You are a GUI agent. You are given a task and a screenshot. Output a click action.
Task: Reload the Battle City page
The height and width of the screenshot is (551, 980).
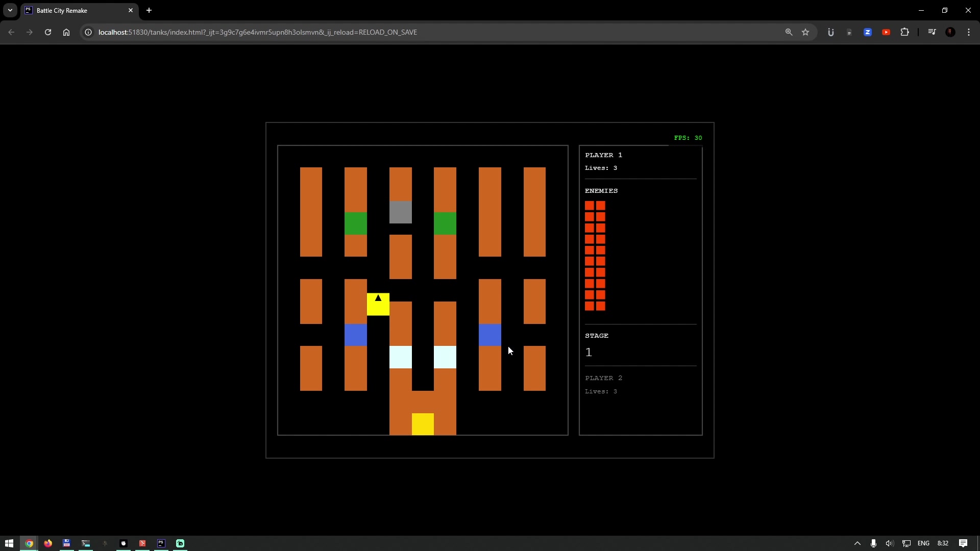pyautogui.click(x=47, y=32)
